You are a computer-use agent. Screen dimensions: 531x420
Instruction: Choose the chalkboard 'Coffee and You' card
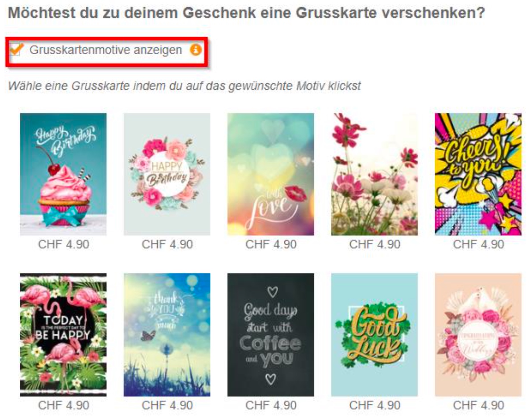pos(271,335)
